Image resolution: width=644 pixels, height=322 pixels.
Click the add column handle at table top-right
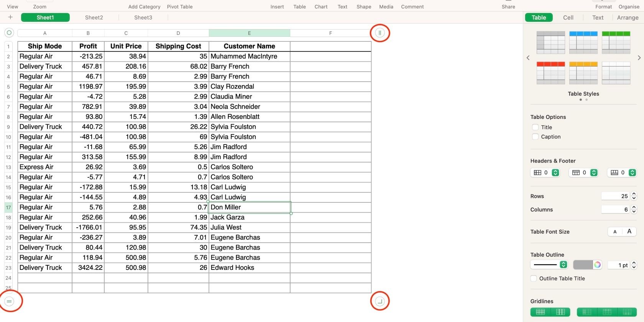(380, 33)
